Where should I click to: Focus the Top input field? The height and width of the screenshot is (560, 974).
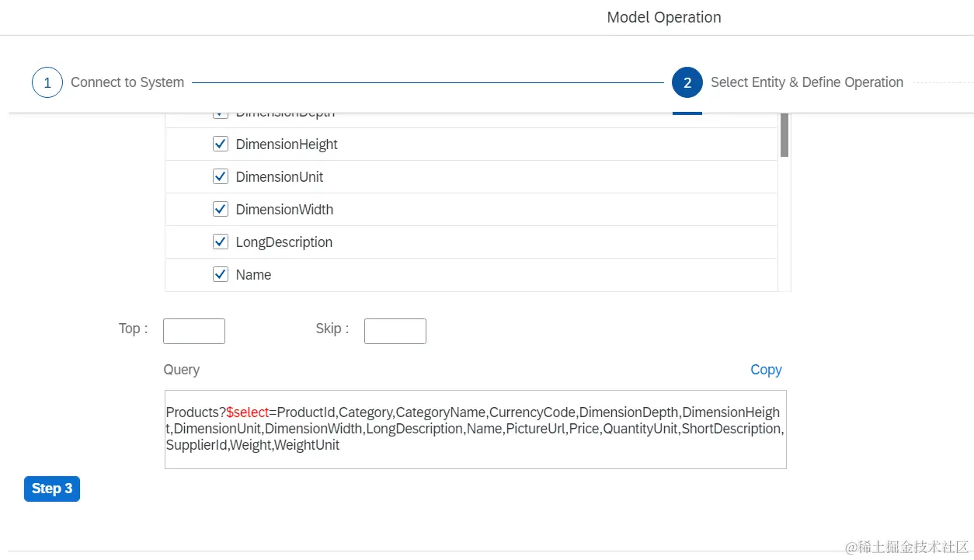tap(194, 331)
